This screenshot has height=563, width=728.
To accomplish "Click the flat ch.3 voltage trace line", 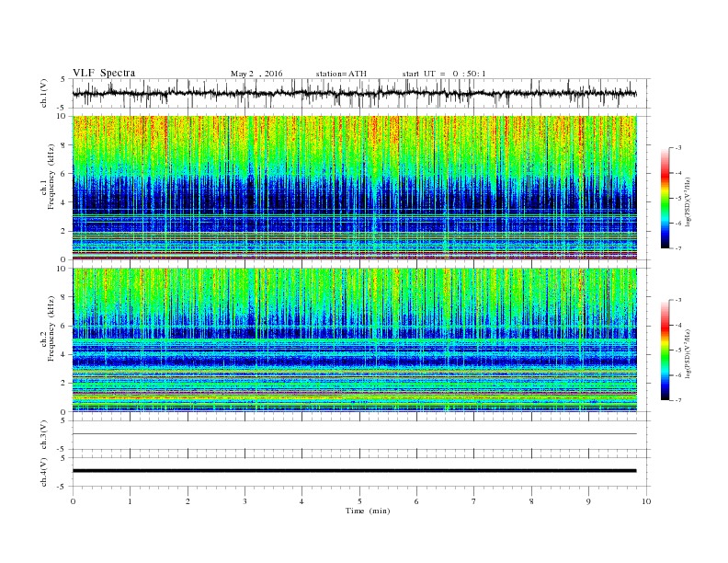I will [354, 434].
